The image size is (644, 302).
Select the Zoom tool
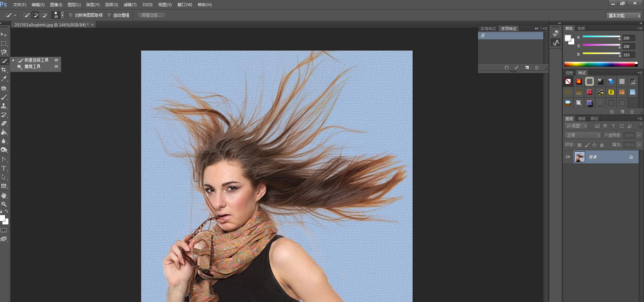4,204
